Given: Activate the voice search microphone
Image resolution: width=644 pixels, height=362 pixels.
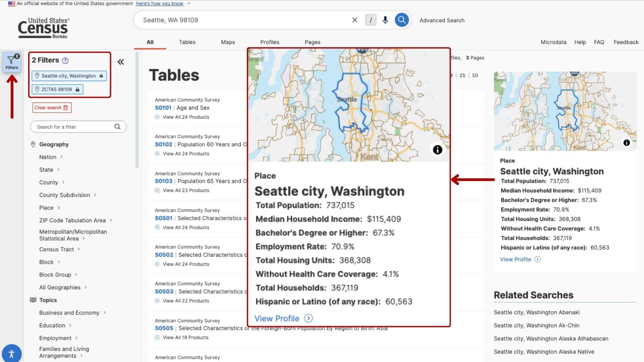Looking at the screenshot, I should tap(385, 20).
